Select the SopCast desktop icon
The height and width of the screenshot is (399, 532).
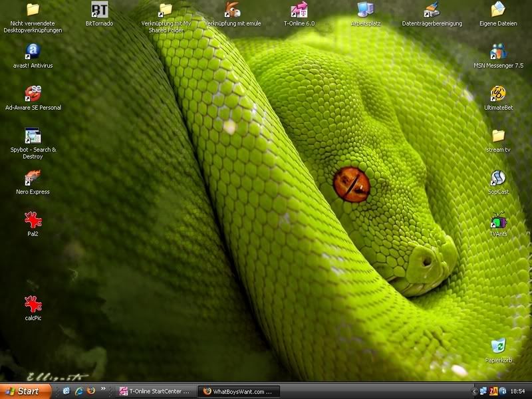pos(498,178)
